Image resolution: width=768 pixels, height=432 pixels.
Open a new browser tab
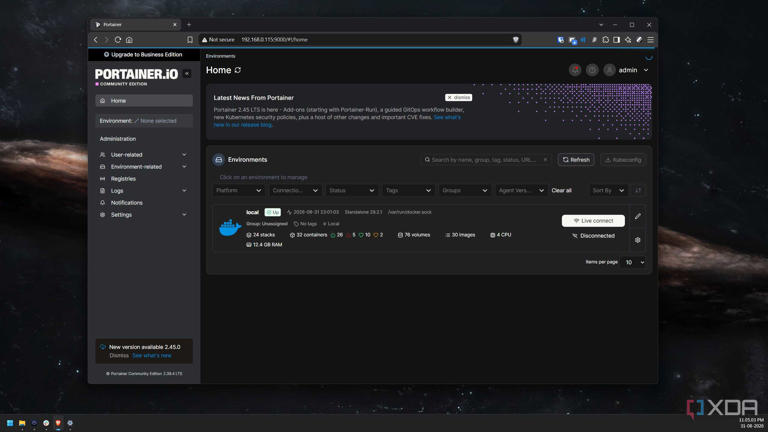tap(189, 24)
